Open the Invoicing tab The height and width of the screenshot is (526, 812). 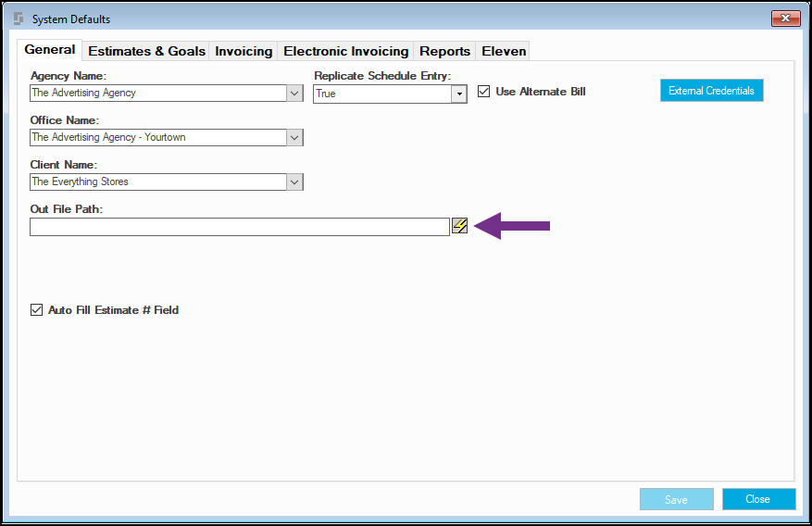[x=244, y=51]
